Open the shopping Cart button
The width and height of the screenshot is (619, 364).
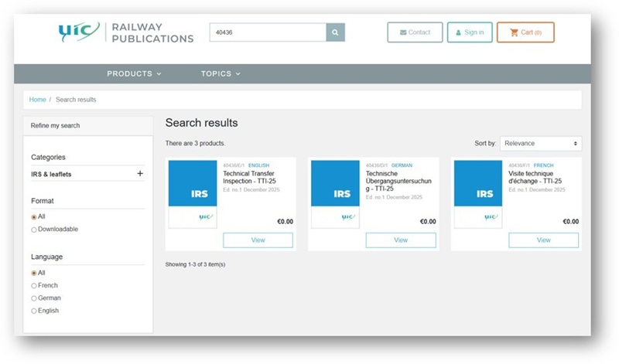click(x=525, y=32)
